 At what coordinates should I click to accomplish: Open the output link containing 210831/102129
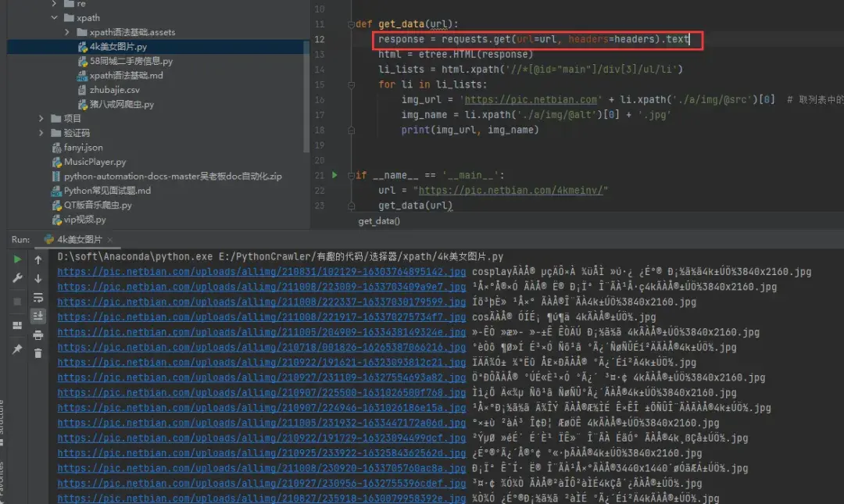[x=261, y=272]
